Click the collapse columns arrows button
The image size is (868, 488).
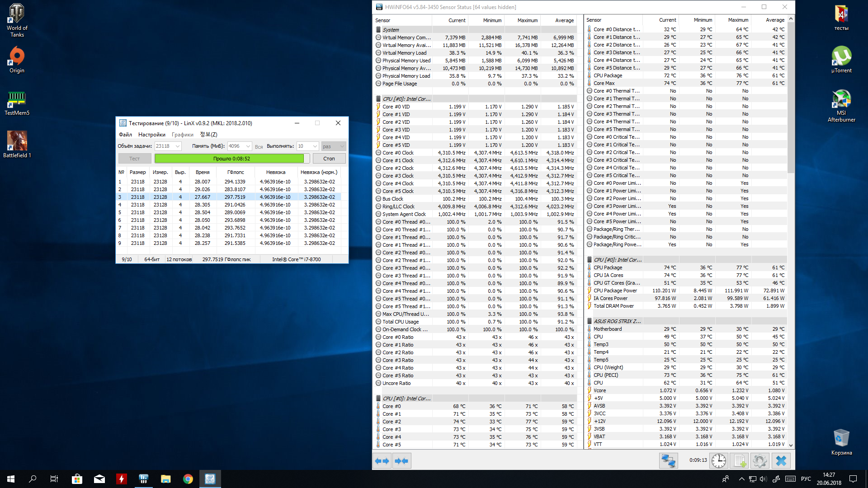click(401, 461)
